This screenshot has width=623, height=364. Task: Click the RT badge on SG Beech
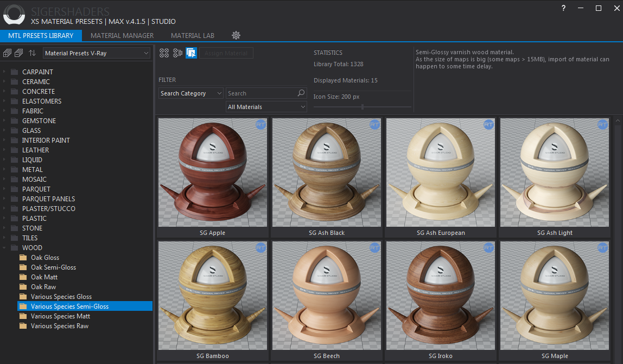click(374, 248)
